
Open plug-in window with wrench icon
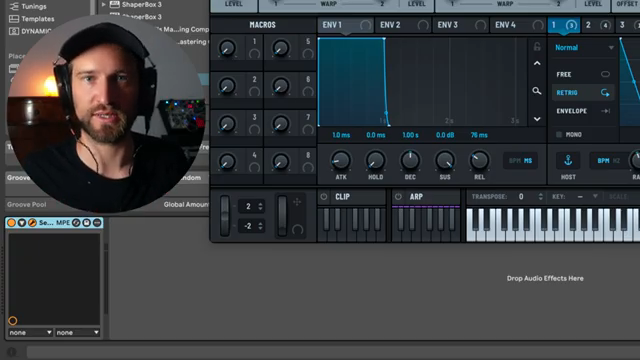32,222
